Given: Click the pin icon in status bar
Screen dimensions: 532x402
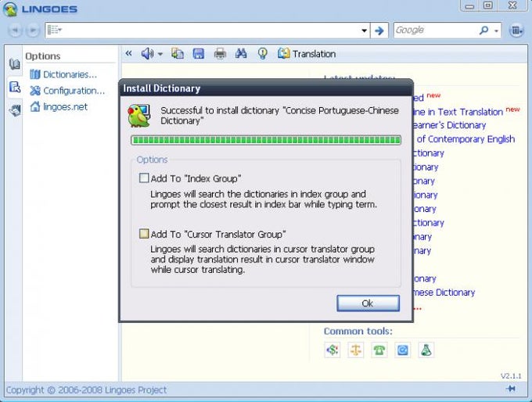Looking at the screenshot, I should pyautogui.click(x=511, y=389).
